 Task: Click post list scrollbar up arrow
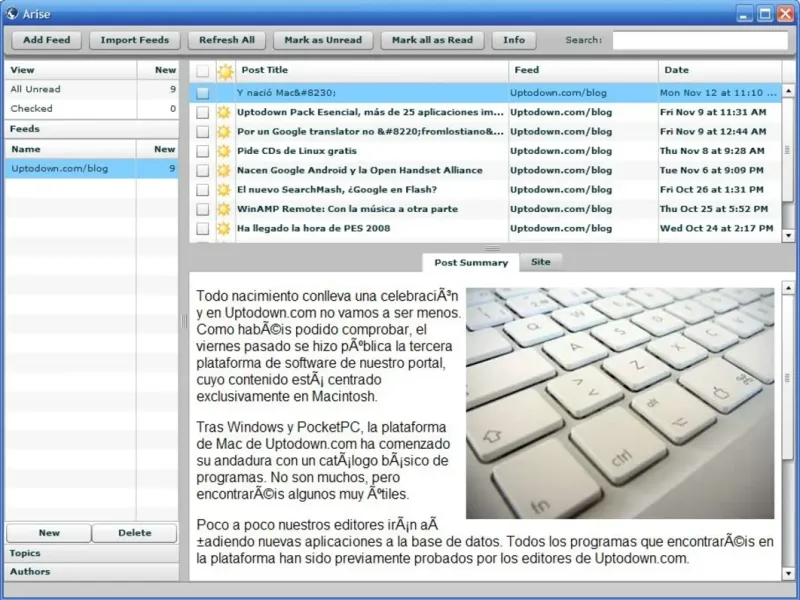(788, 91)
